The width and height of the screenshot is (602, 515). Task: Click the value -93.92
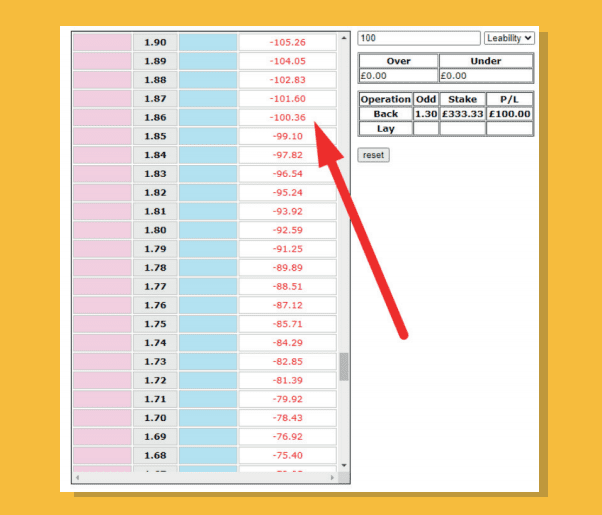288,211
